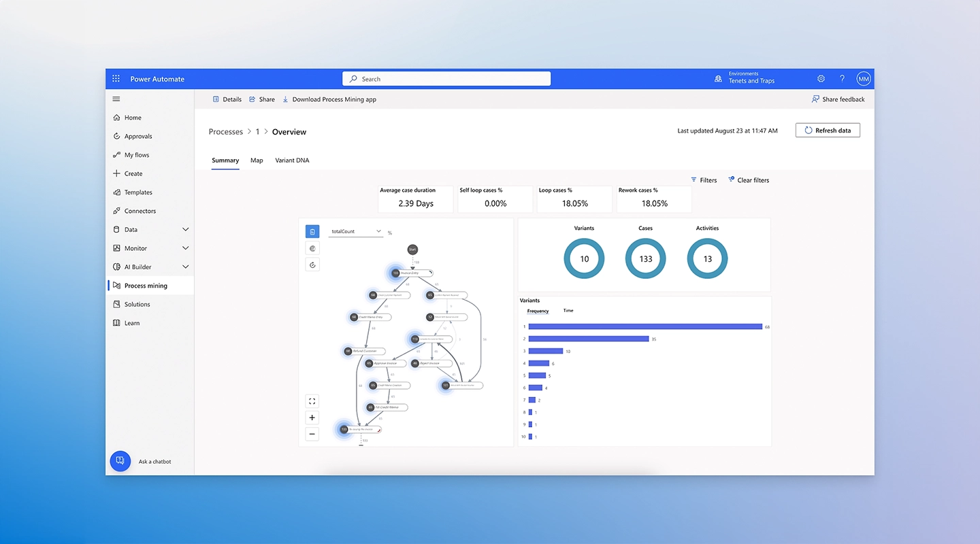Screen dimensions: 980x544
Task: Click Loop cases % 18.05% card
Action: pyautogui.click(x=574, y=199)
